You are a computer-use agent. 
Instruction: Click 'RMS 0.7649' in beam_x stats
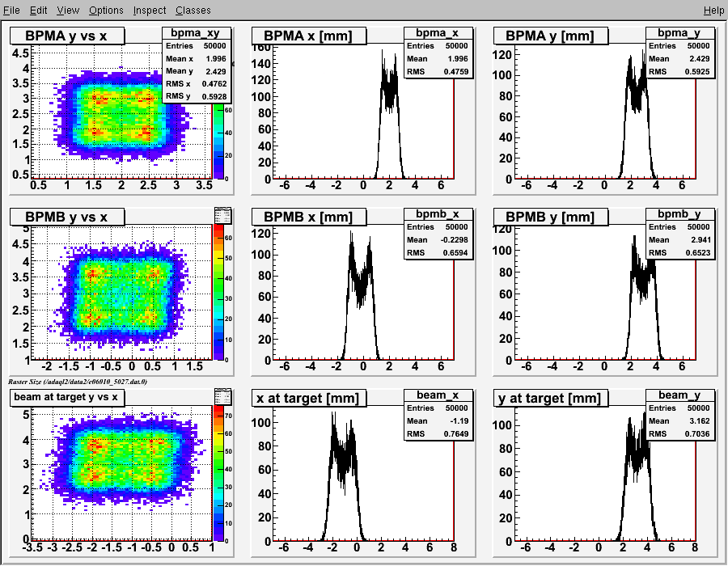[438, 433]
